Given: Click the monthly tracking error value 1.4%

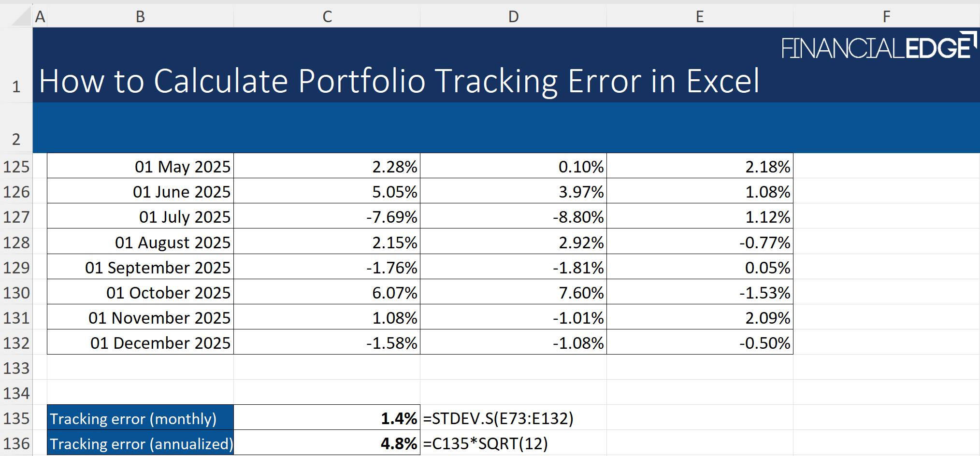Looking at the screenshot, I should coord(327,418).
